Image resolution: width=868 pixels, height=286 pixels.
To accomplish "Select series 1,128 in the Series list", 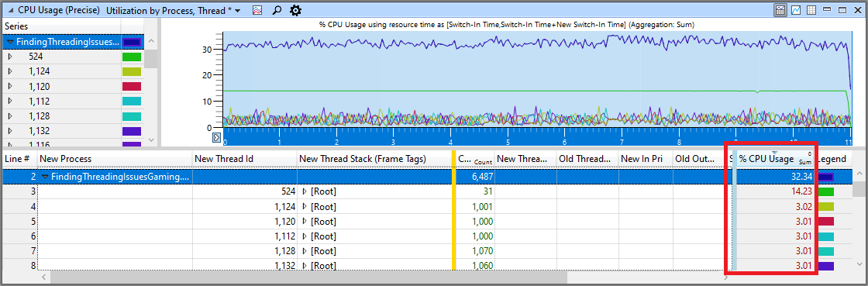I will click(x=40, y=116).
